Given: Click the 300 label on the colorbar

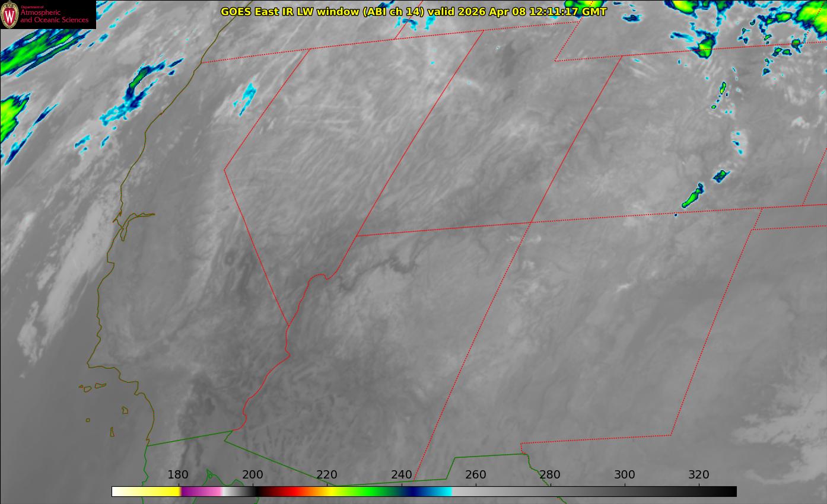Looking at the screenshot, I should (625, 474).
